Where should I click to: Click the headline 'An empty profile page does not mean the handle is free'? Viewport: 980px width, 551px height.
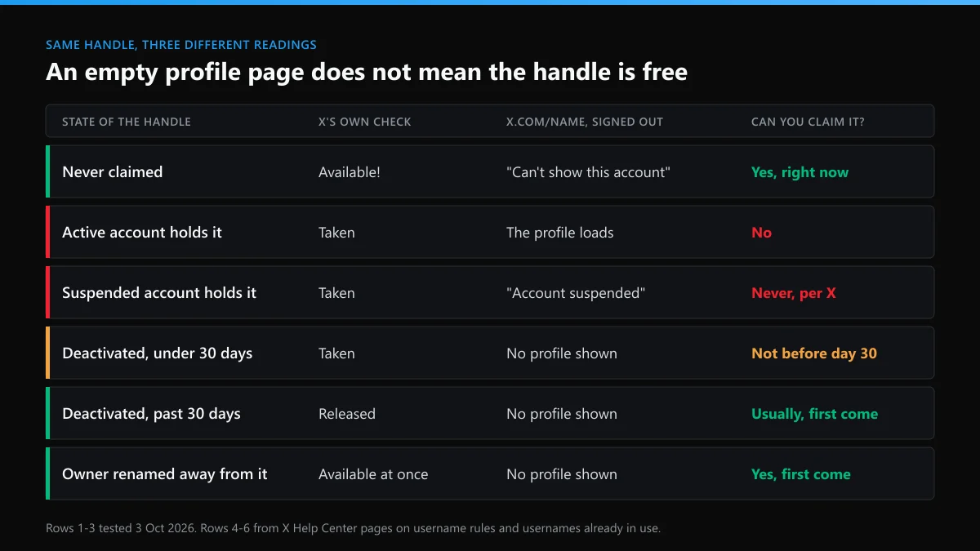click(x=367, y=72)
